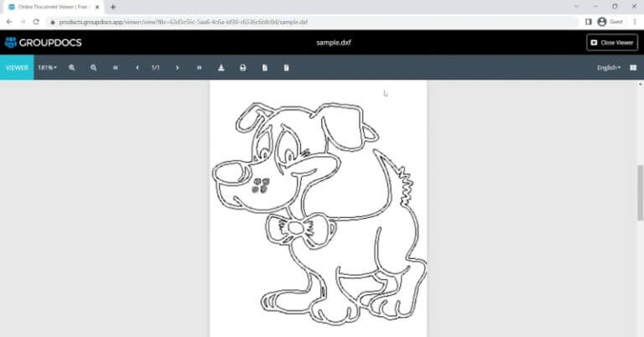Viewport: 644px width, 337px height.
Task: Select the Online Document Viewer browser tab
Action: pos(54,7)
